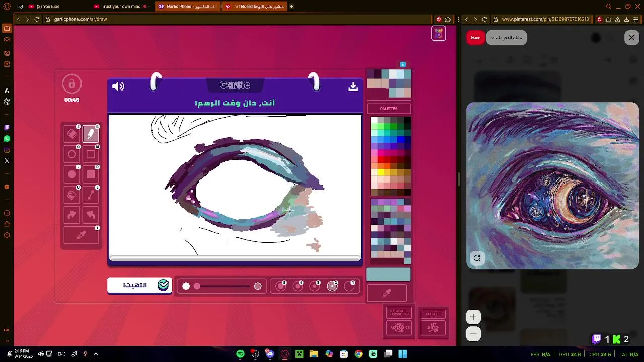
Task: Select the hollow ellipse tool
Action: click(72, 154)
